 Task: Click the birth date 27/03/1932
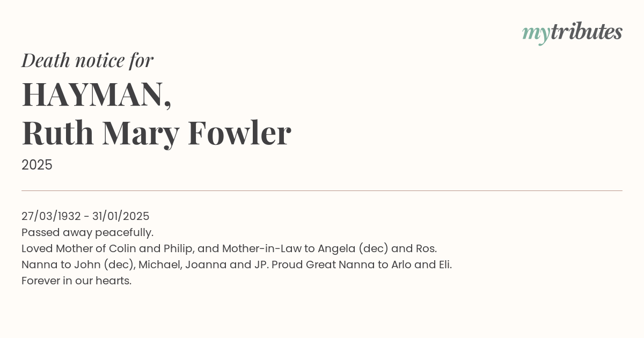[x=51, y=216]
